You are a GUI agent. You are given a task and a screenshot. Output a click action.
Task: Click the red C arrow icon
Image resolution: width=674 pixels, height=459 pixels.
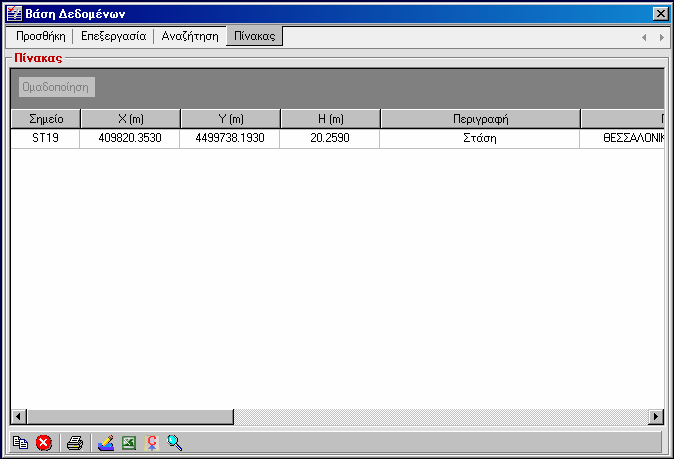[152, 443]
